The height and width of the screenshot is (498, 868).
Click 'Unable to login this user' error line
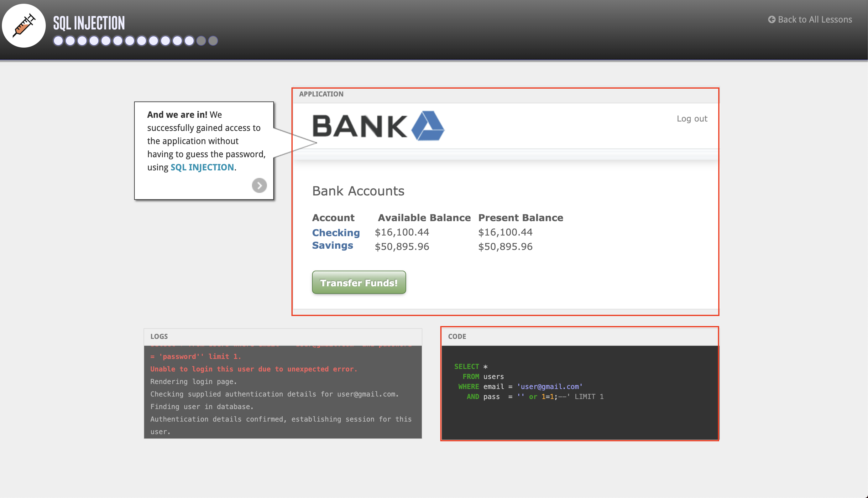[x=254, y=369]
